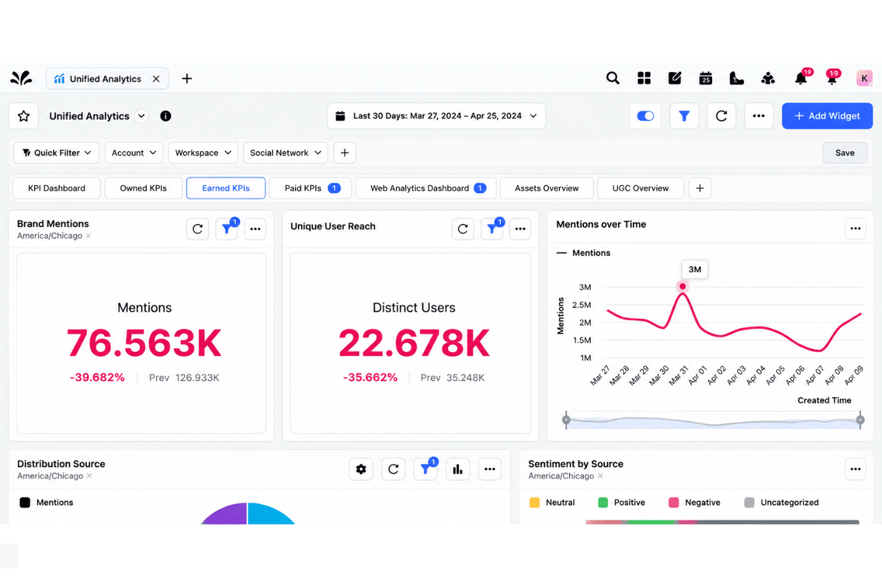Open the Paid KPIs tab

click(x=310, y=188)
